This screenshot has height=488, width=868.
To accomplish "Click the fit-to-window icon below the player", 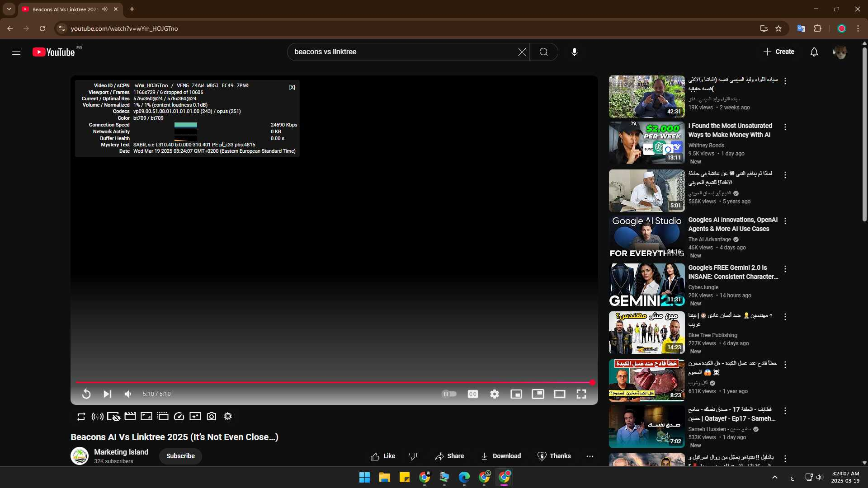I will pos(146,417).
